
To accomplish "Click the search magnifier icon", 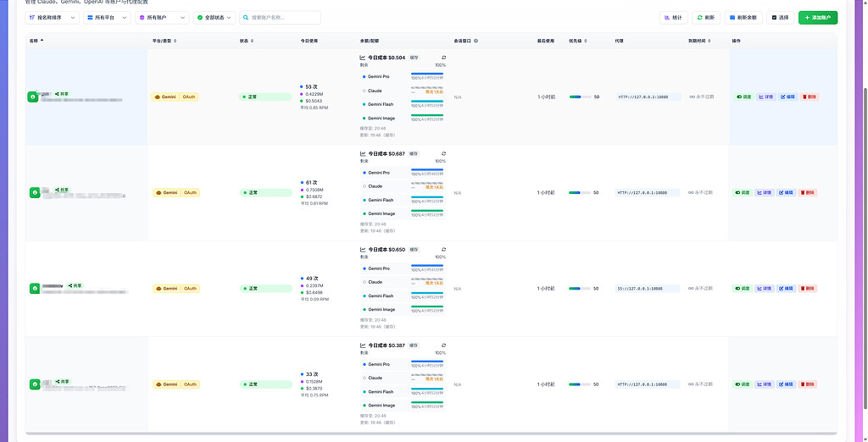I will click(246, 18).
